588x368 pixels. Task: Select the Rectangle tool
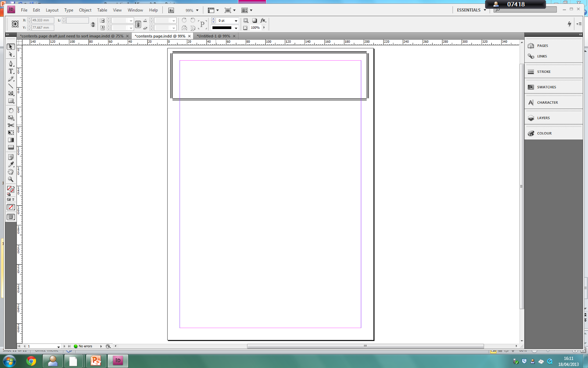(11, 101)
